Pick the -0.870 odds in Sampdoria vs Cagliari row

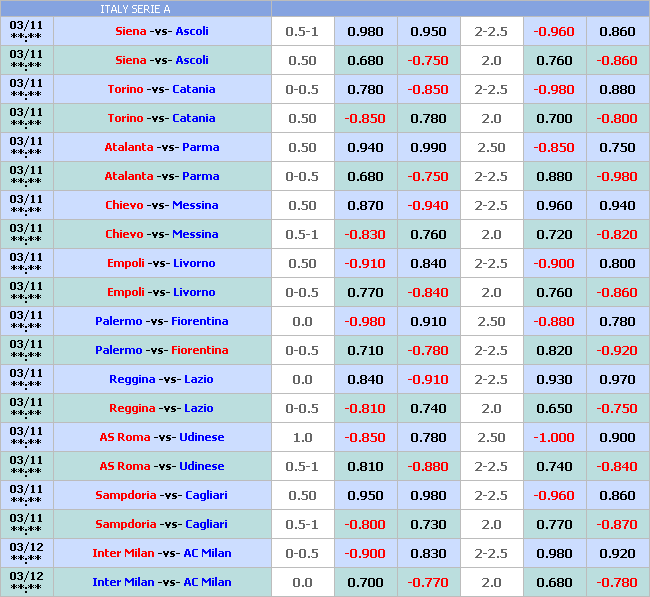pos(617,524)
